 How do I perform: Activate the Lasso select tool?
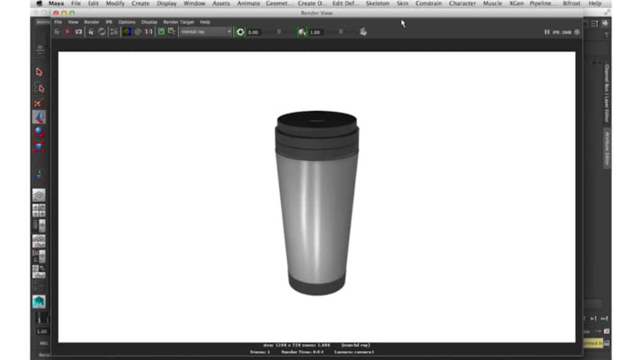point(39,87)
